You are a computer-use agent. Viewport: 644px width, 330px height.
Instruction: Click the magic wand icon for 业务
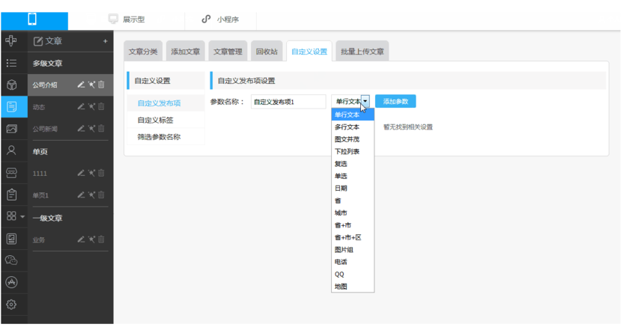pos(91,239)
